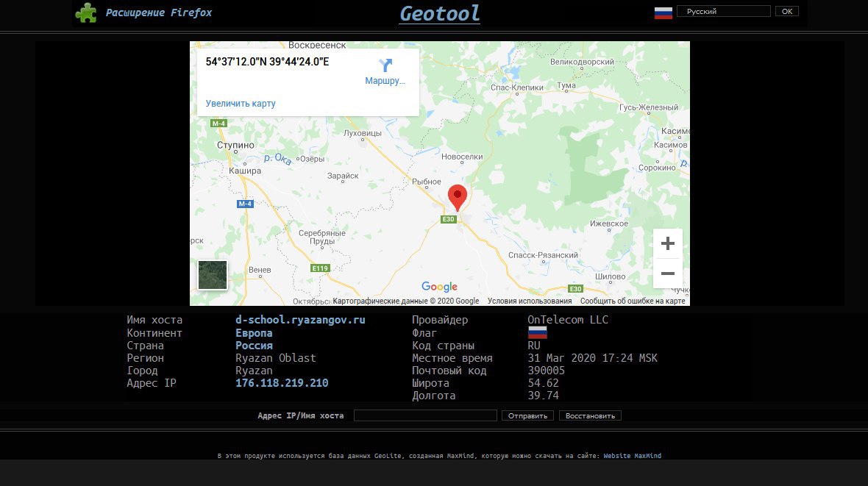The image size is (868, 486).
Task: Click the Касимов label on map
Action: tap(670, 145)
